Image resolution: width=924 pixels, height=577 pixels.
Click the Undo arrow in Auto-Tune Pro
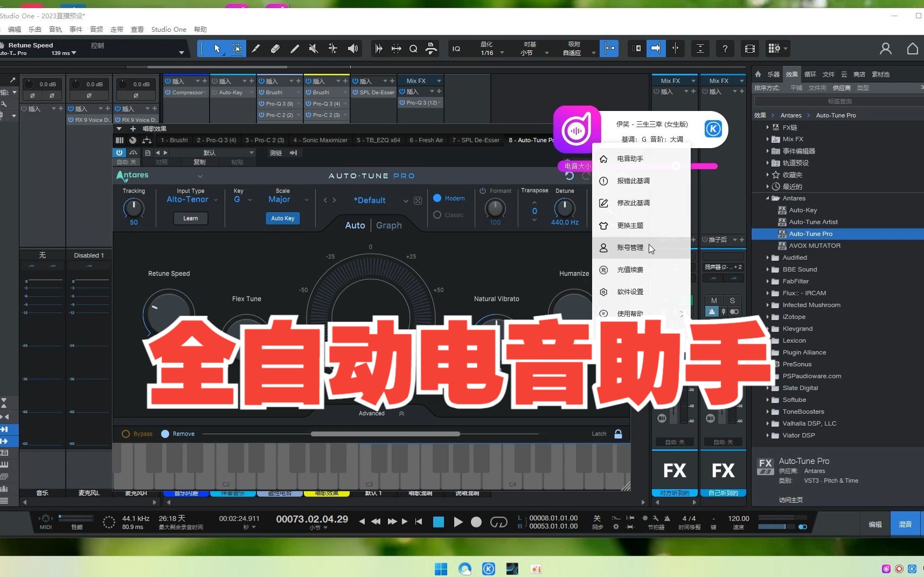(569, 176)
